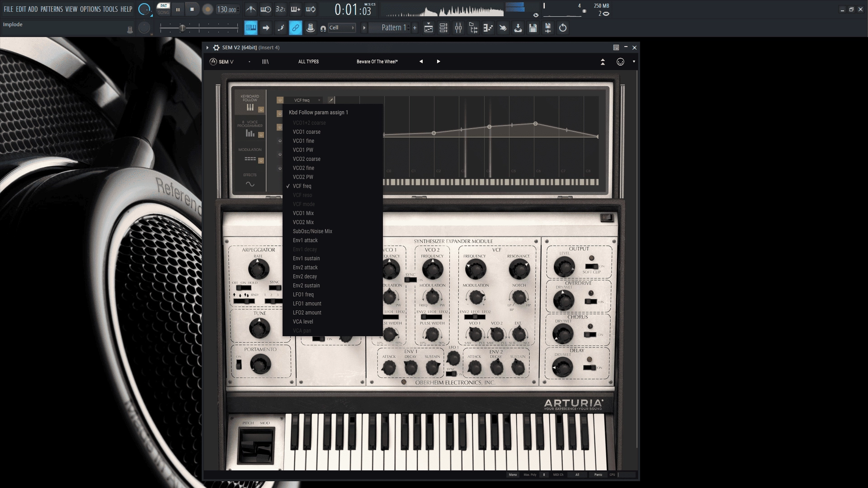Screen dimensions: 868x488
Task: Click the OUTPUT LEVEL knob
Action: tap(564, 267)
